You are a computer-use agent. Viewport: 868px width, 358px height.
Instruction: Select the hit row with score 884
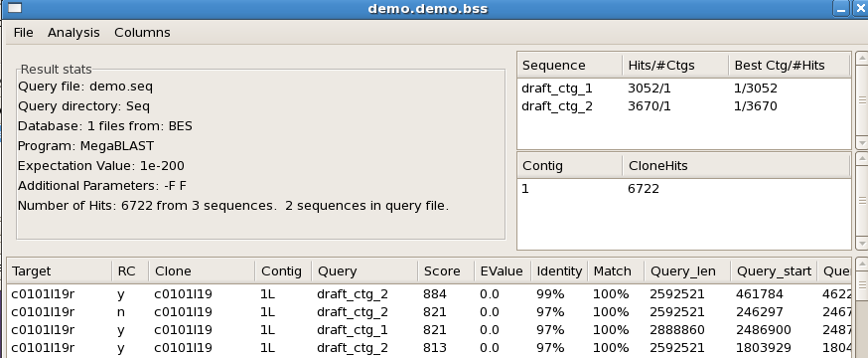(x=430, y=294)
